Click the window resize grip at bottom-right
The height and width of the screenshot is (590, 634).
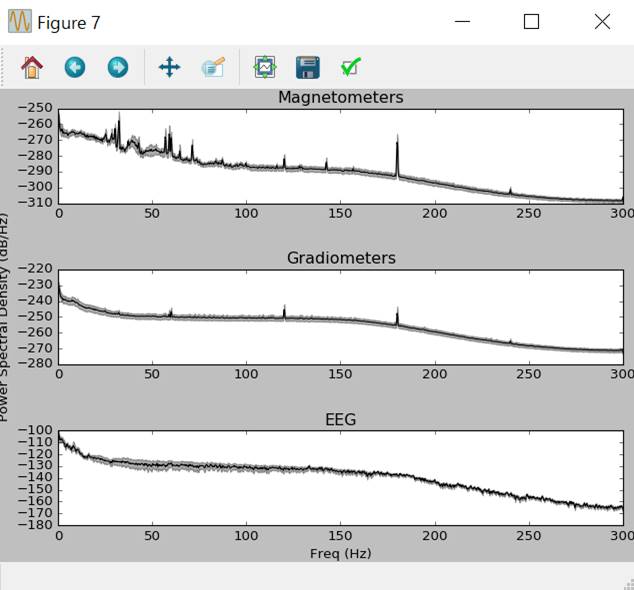[625, 581]
